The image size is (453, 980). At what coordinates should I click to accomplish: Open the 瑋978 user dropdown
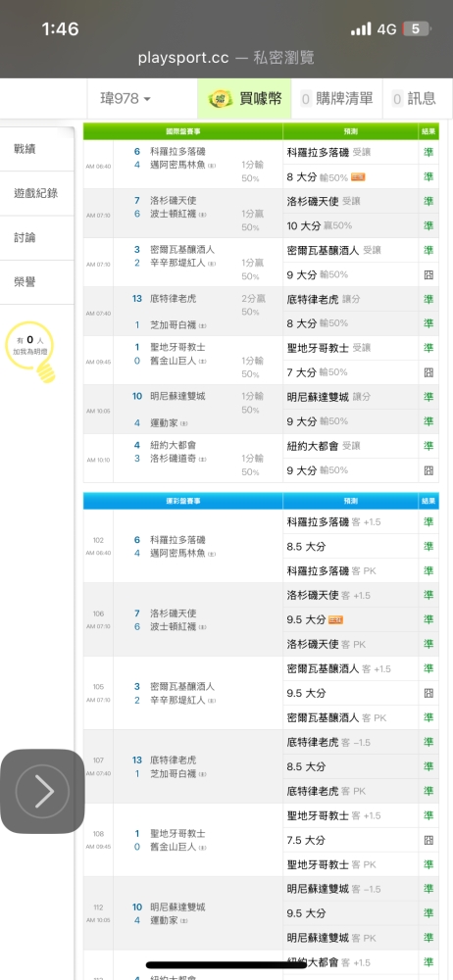pyautogui.click(x=126, y=98)
